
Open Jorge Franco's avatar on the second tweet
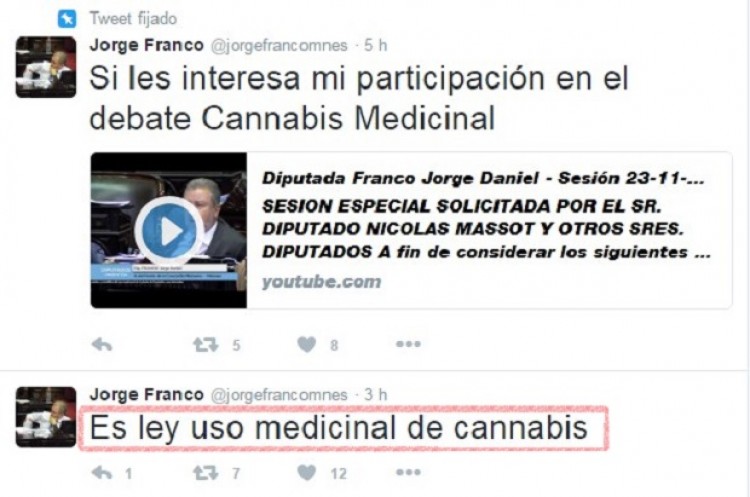46,417
